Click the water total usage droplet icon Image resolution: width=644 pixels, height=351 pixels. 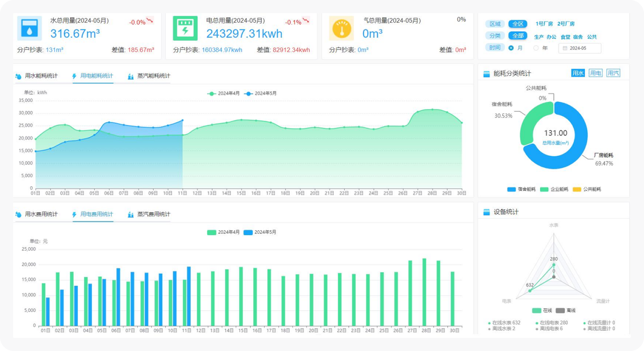click(x=29, y=28)
